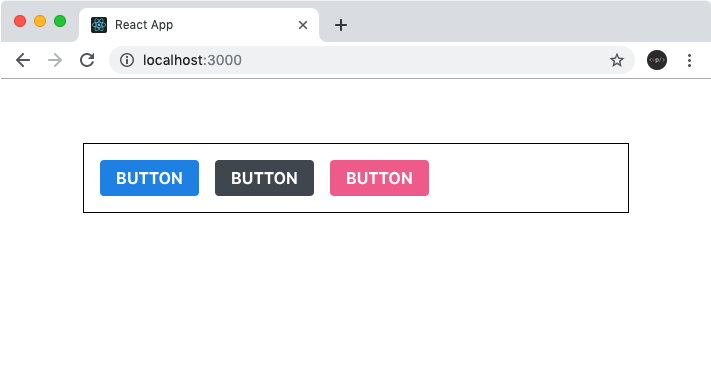Click the React logo favicon in tab
The height and width of the screenshot is (376, 711).
tap(99, 24)
